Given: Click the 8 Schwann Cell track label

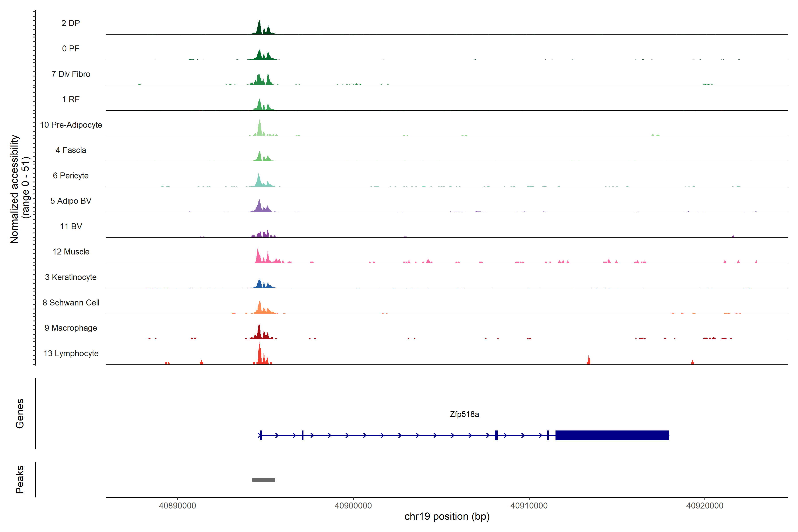Looking at the screenshot, I should (71, 303).
